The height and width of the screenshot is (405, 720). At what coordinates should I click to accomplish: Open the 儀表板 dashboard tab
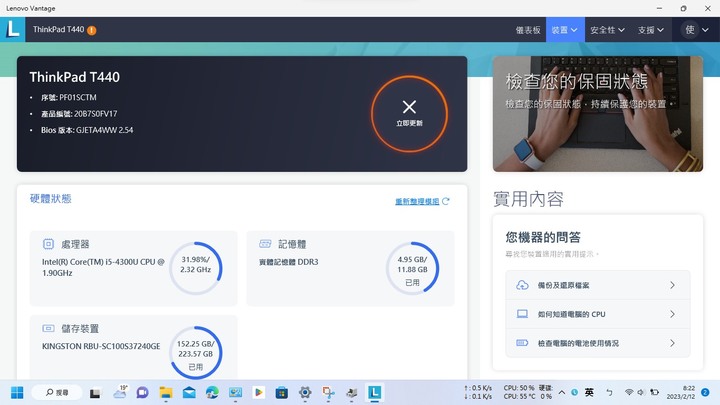pos(528,30)
